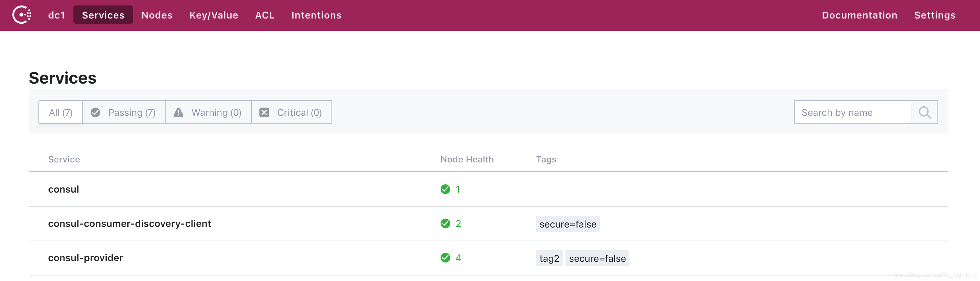This screenshot has height=281, width=980.
Task: Focus the Search by name field
Action: [x=852, y=112]
